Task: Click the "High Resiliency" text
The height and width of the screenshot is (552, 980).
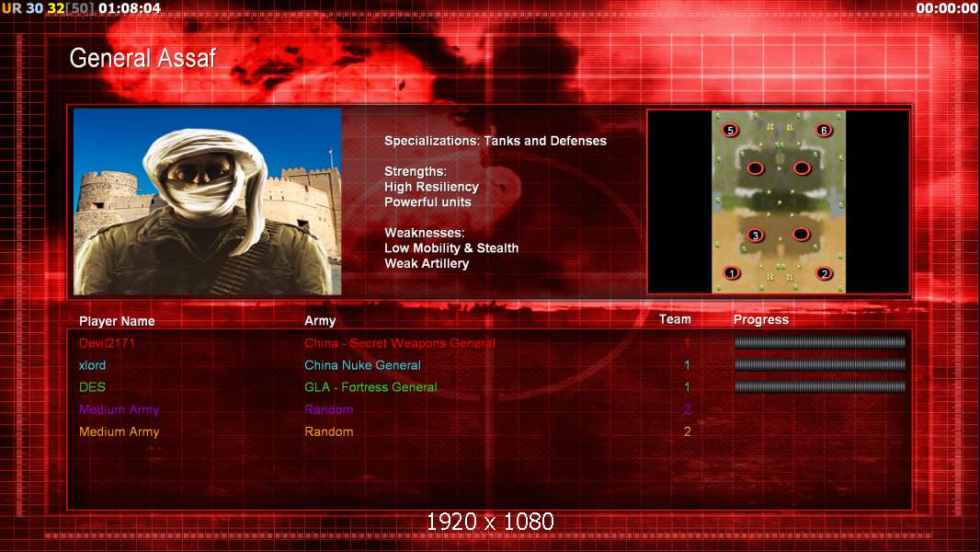Action: (431, 187)
